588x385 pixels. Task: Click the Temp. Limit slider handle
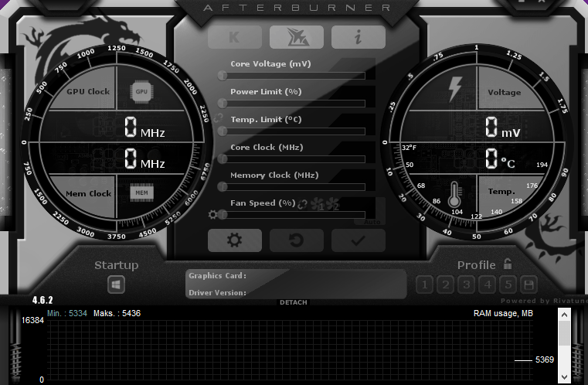[x=223, y=131]
